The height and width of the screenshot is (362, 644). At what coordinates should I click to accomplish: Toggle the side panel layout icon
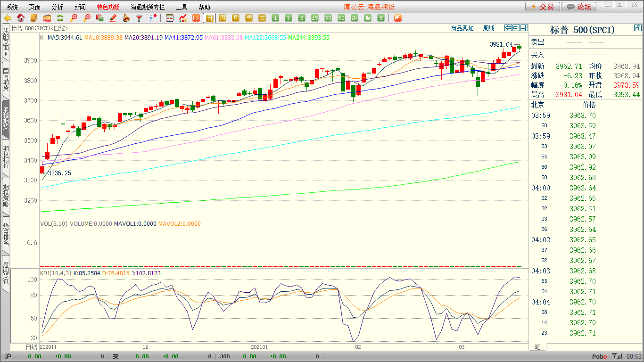[x=524, y=28]
